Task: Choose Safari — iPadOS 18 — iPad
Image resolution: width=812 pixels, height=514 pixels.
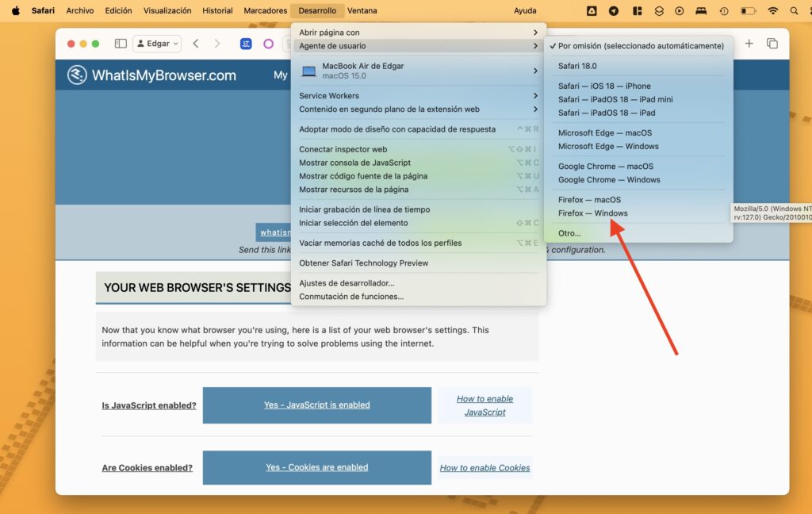Action: 639,113
